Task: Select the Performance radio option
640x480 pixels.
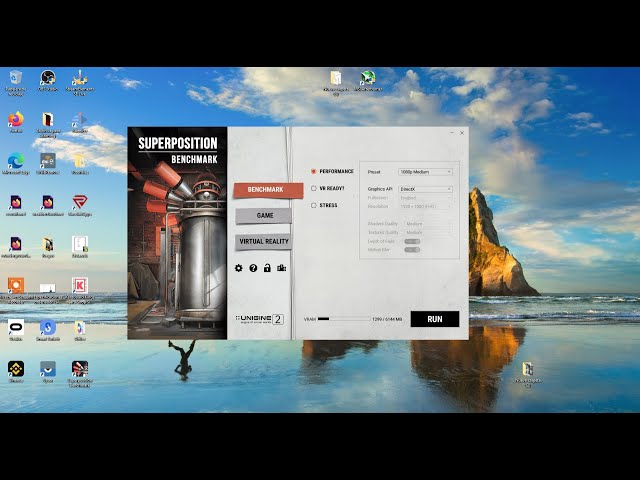Action: 313,171
